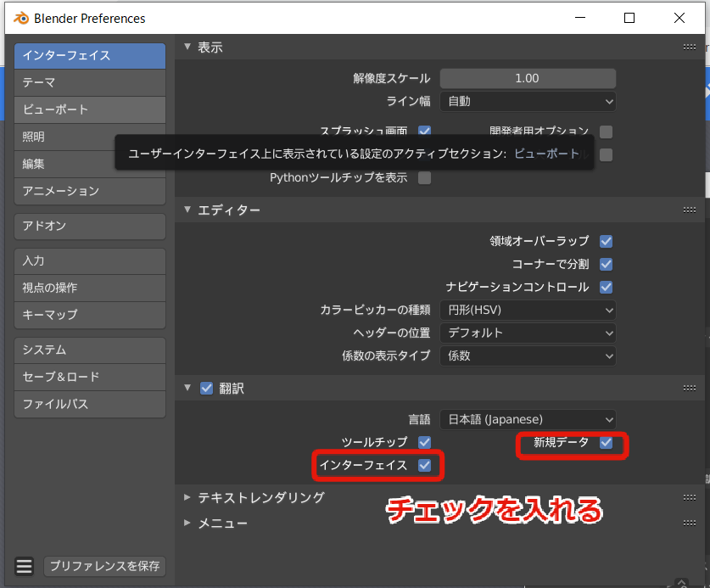The image size is (710, 588).
Task: Open 視点の操作 category
Action: (90, 288)
